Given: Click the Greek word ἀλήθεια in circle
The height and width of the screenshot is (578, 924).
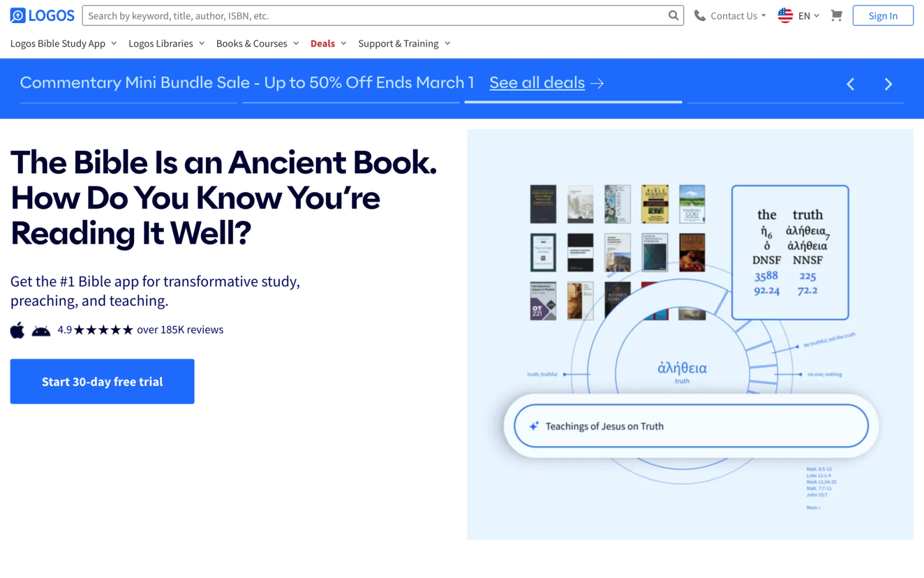Looking at the screenshot, I should 682,368.
